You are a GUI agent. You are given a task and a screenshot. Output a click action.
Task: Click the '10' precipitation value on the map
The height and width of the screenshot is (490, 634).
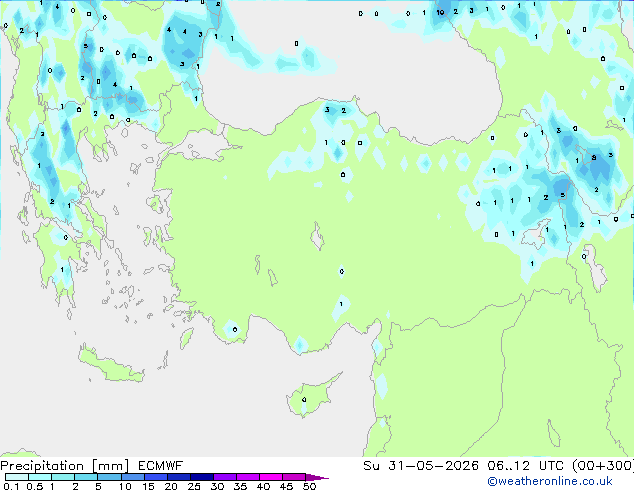click(x=440, y=13)
